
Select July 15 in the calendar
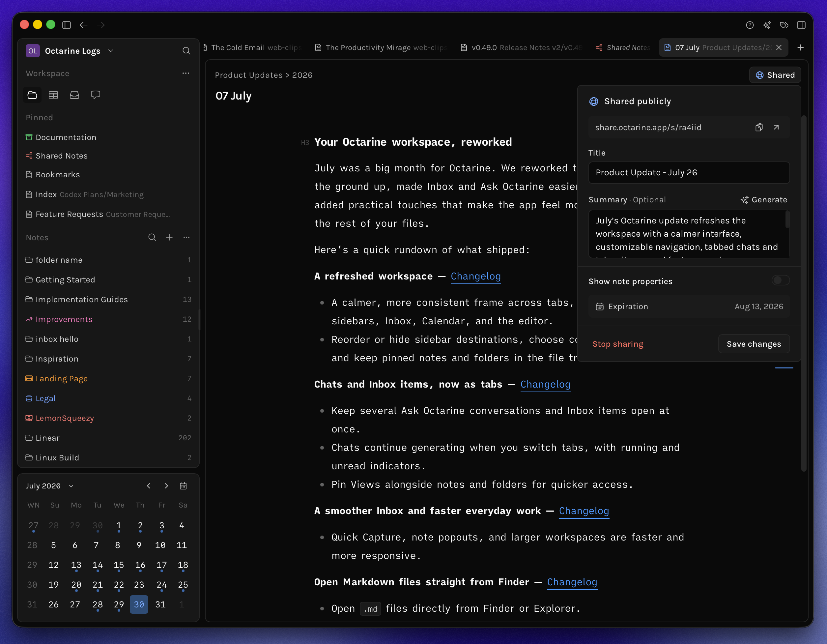[x=119, y=565]
